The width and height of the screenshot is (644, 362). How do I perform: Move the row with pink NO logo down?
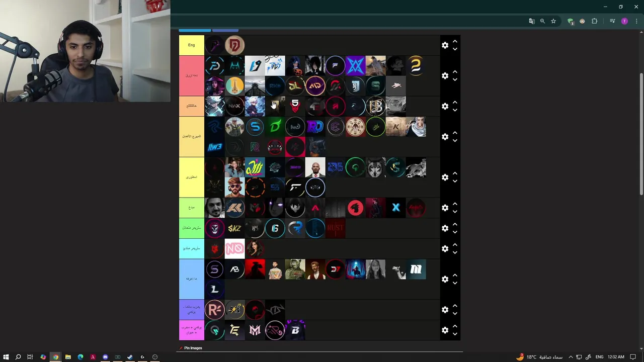click(455, 252)
